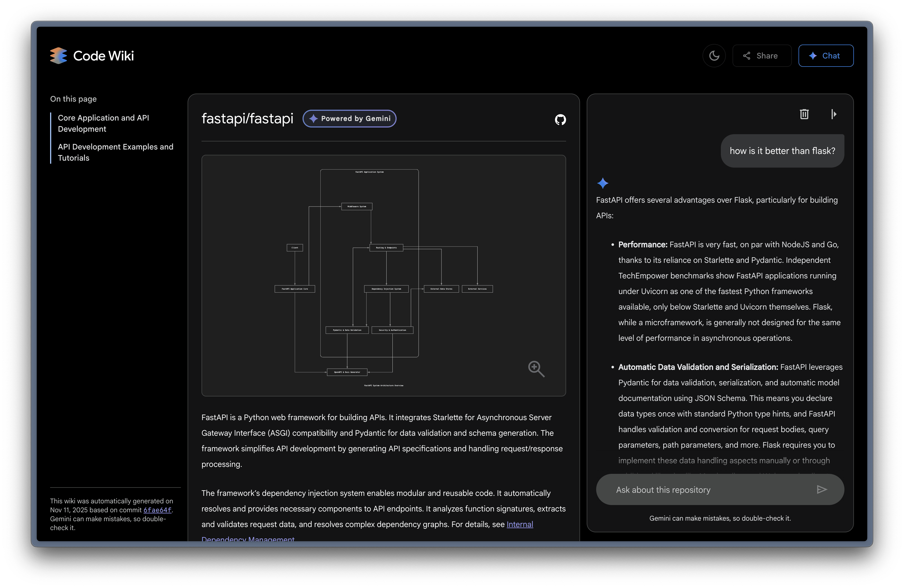The width and height of the screenshot is (904, 588).
Task: Collapse the chat side panel
Action: point(833,114)
